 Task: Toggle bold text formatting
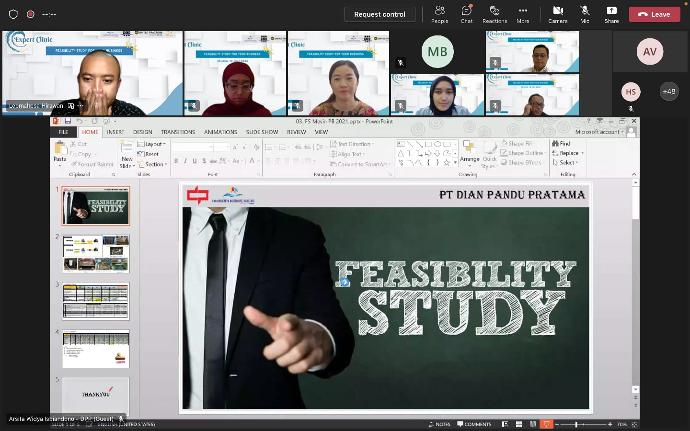(x=176, y=161)
